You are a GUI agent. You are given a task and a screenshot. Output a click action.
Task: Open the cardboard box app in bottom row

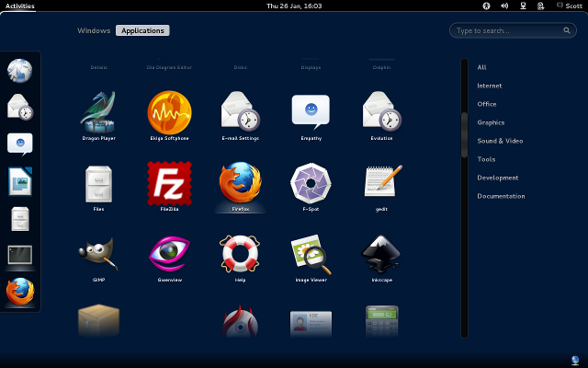click(98, 320)
